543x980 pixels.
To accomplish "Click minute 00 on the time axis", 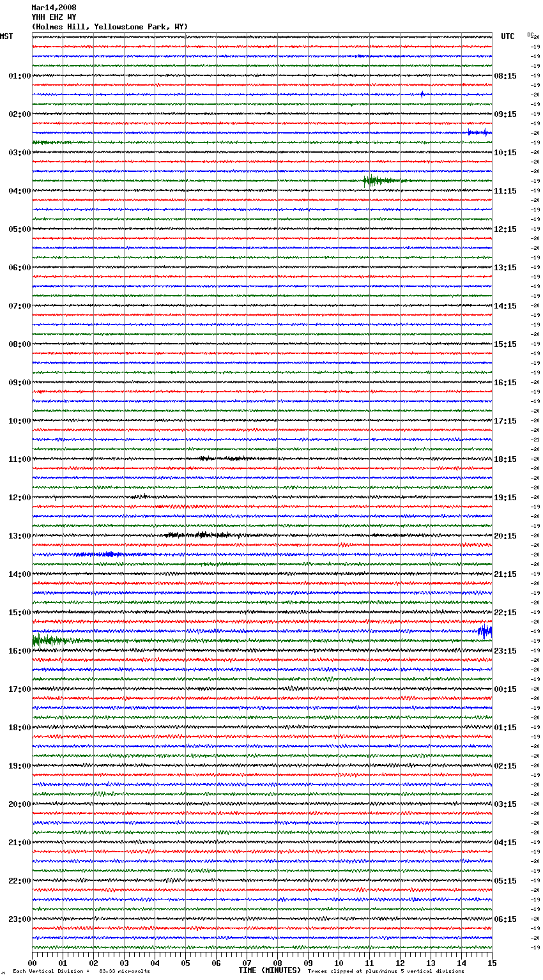I will [x=32, y=963].
